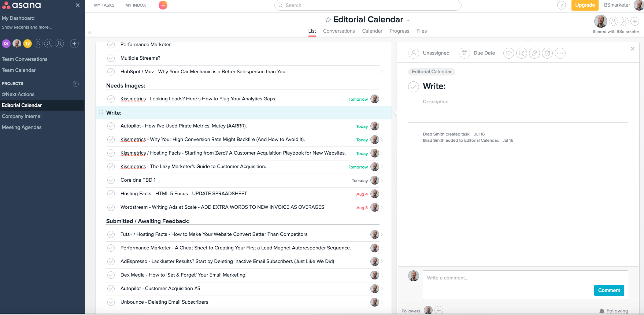Screen dimensions: 644x315
Task: Add a team member via sidebar plus
Action: [x=74, y=44]
